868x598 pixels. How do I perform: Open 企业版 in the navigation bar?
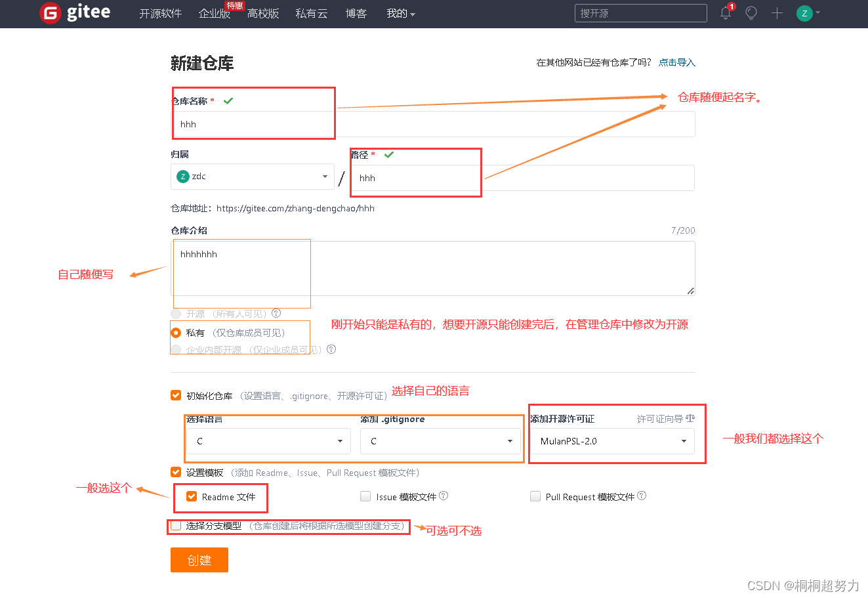click(x=215, y=13)
